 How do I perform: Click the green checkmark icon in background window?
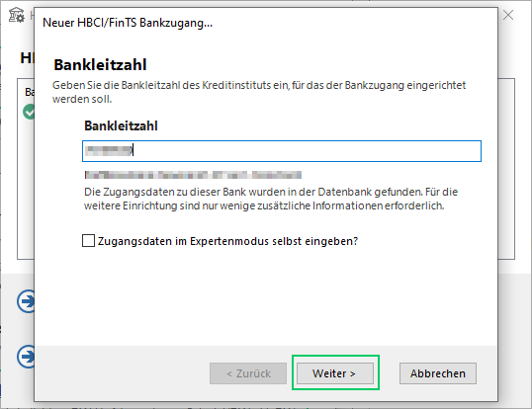29,112
